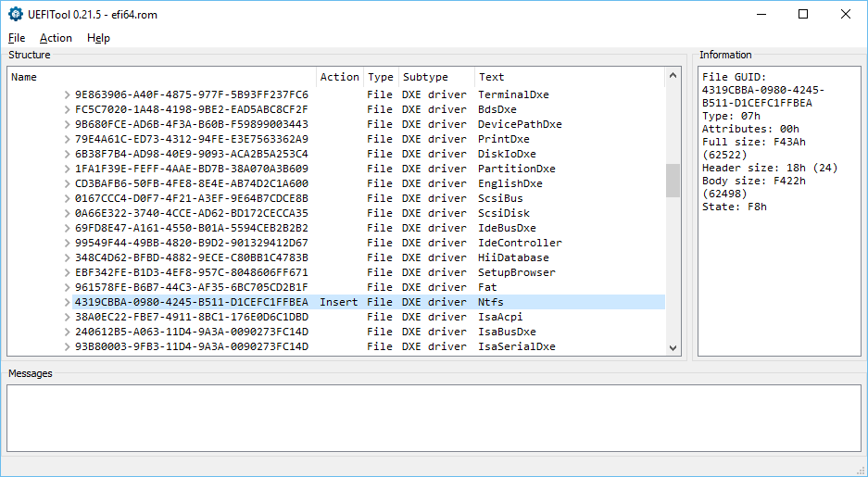Select GUID FC5C7020-1A48-4198-9BE2-EAD5ABC8CF2F
Viewport: 868px width, 477px height.
[192, 109]
